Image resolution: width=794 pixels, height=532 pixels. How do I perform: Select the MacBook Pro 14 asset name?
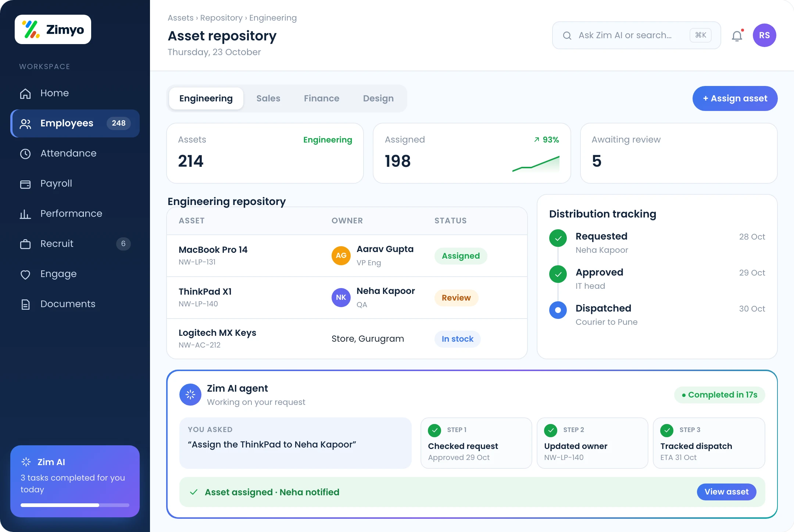point(213,250)
